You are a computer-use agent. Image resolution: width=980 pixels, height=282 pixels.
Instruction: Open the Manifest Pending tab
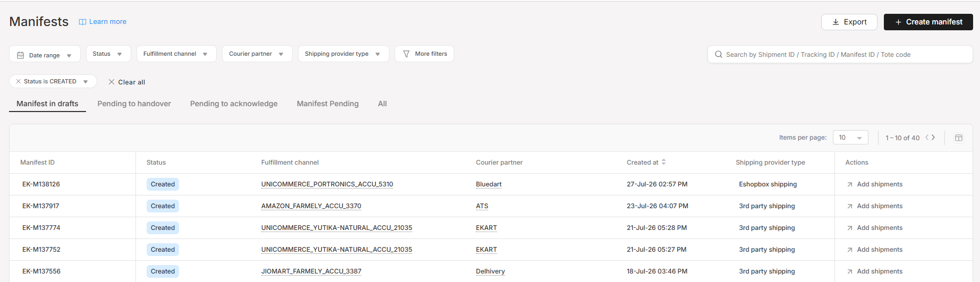click(328, 104)
